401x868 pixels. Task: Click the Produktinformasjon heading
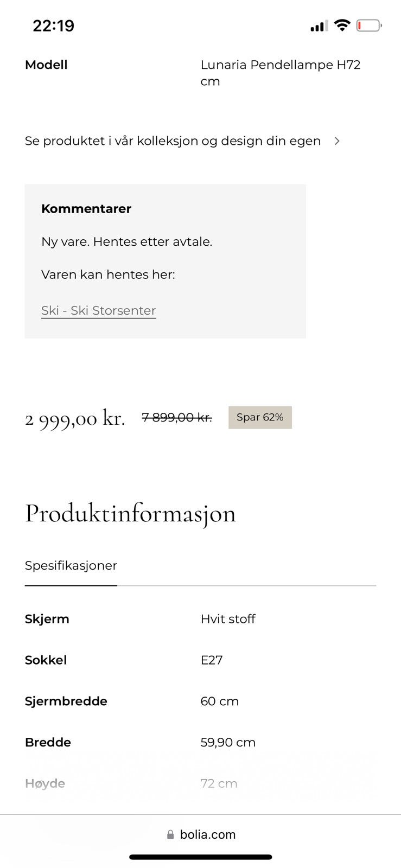coord(130,513)
